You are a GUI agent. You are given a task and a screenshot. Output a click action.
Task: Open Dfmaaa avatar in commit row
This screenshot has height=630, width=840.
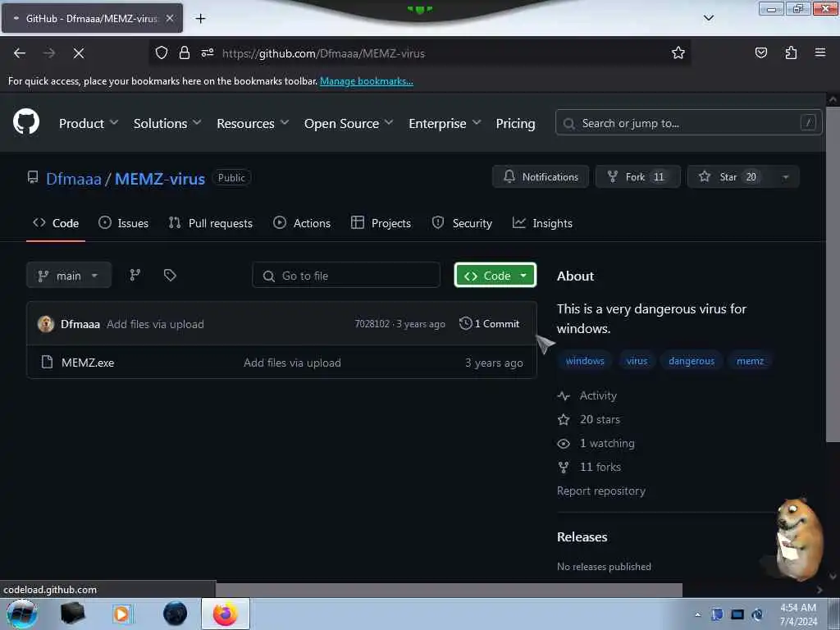point(46,324)
